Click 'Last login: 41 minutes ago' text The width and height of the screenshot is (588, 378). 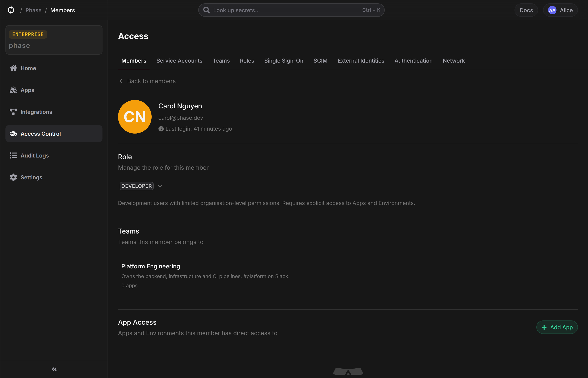(x=199, y=129)
